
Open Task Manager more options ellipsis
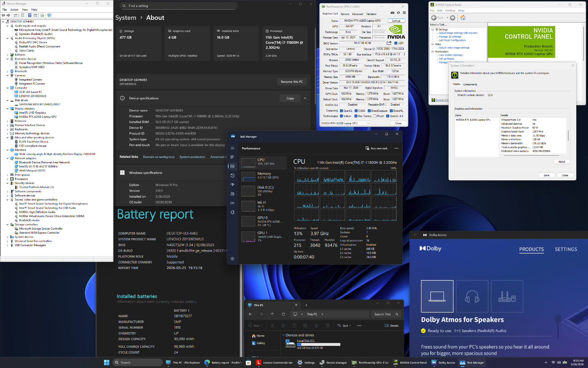click(396, 148)
